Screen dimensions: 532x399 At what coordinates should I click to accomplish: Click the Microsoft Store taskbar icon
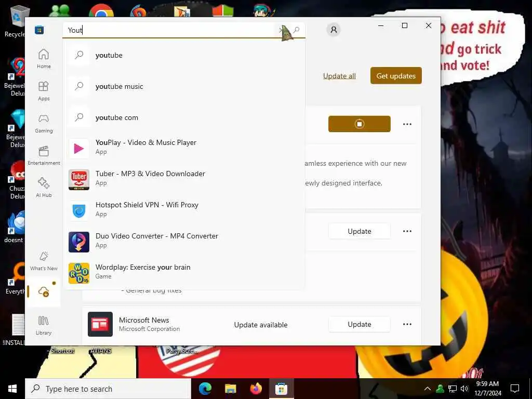tap(281, 389)
